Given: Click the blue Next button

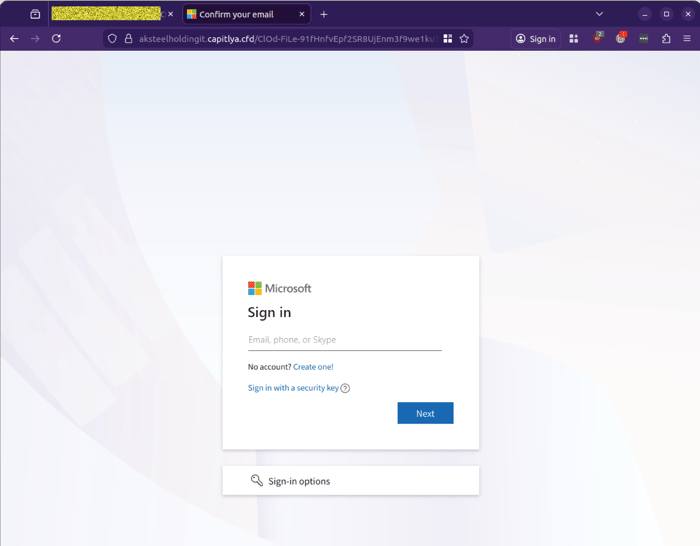Looking at the screenshot, I should point(425,413).
